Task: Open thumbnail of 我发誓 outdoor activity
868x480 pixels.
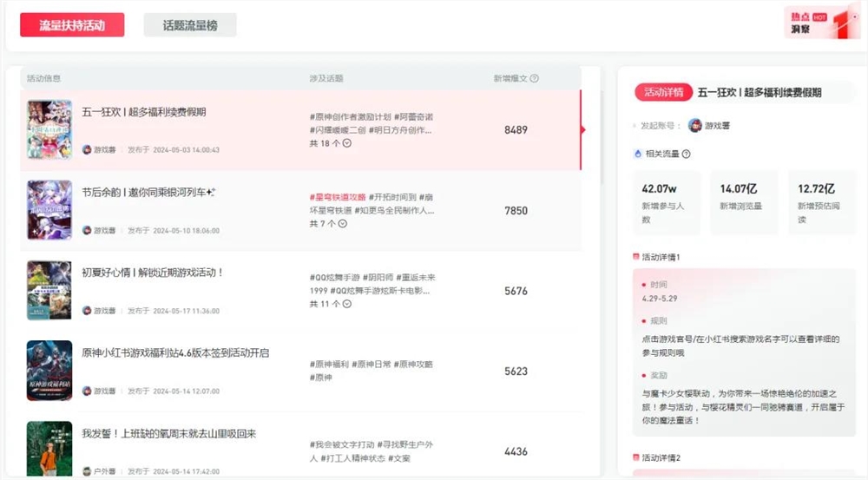Action: click(49, 449)
